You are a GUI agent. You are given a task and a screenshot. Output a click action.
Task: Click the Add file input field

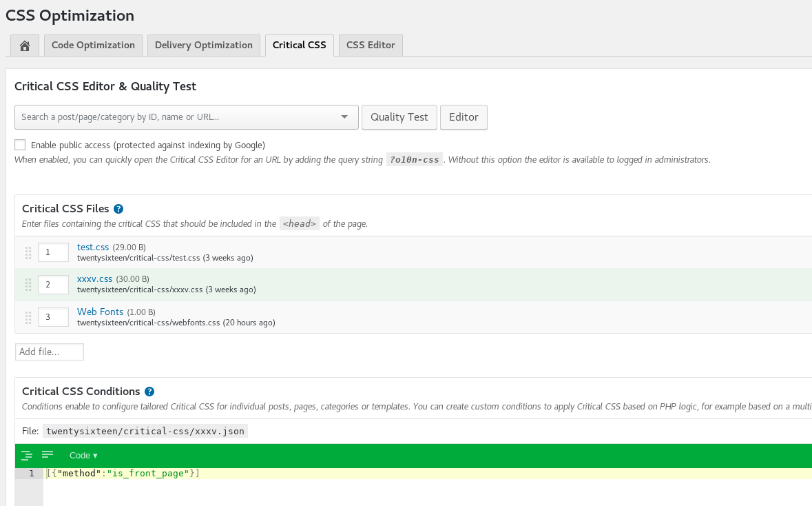pyautogui.click(x=49, y=352)
